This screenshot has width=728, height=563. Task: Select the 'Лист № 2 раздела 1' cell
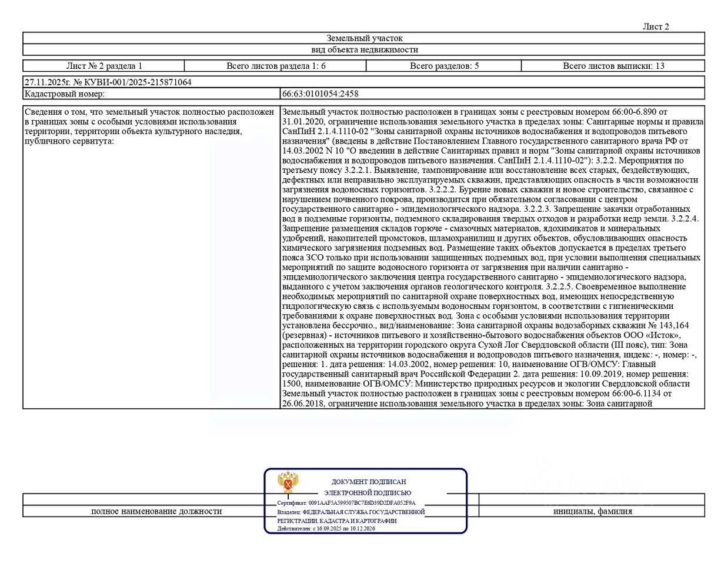click(104, 66)
